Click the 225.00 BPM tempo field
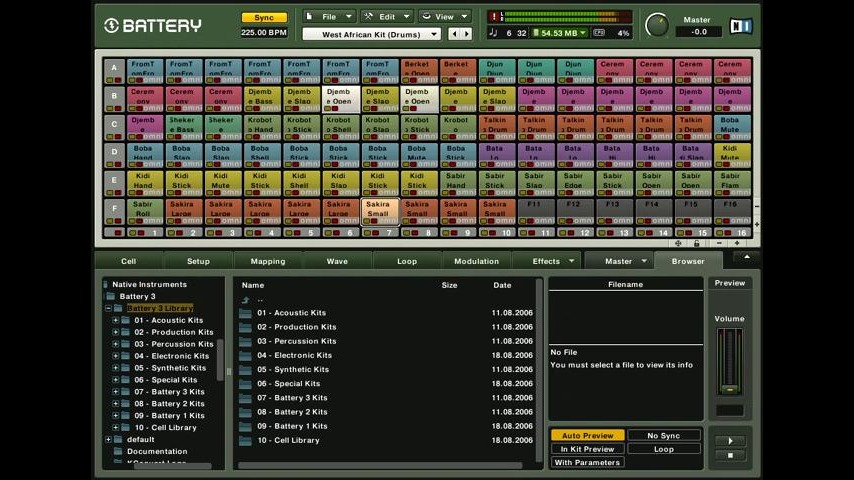The image size is (854, 480). (264, 33)
